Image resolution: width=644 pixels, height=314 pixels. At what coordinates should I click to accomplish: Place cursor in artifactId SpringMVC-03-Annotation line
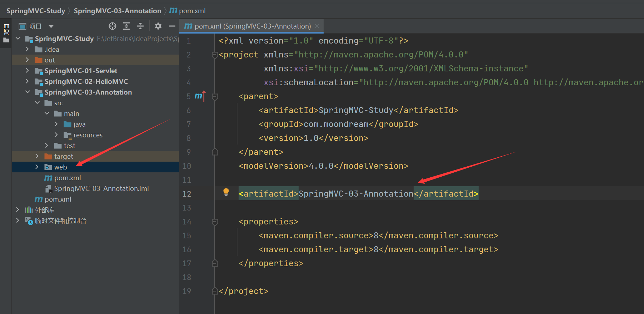[x=359, y=194]
